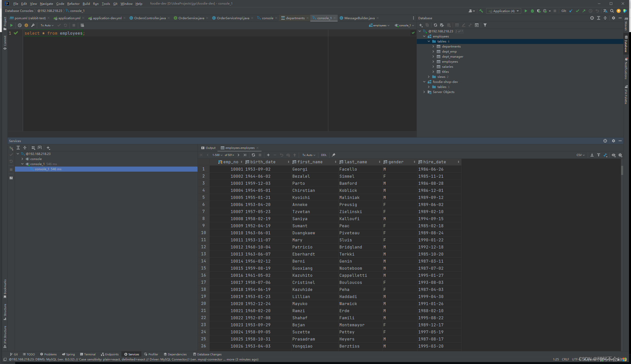631x364 pixels.
Task: Switch to the OrdersController.java tab
Action: [x=149, y=18]
